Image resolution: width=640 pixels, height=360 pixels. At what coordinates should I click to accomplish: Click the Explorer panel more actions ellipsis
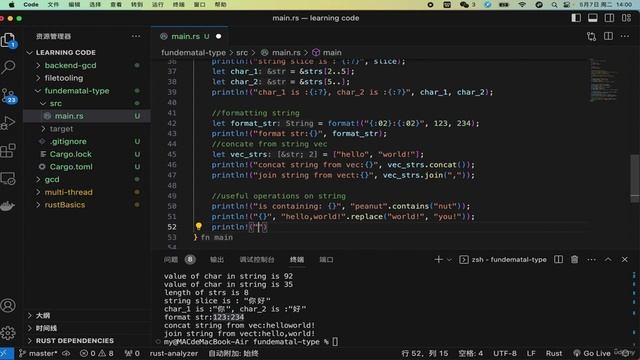coord(136,36)
